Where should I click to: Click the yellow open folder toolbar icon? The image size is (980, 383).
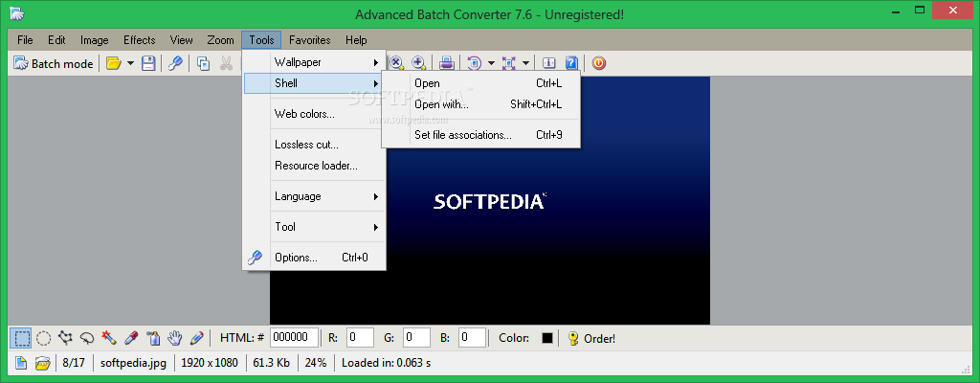[x=113, y=63]
